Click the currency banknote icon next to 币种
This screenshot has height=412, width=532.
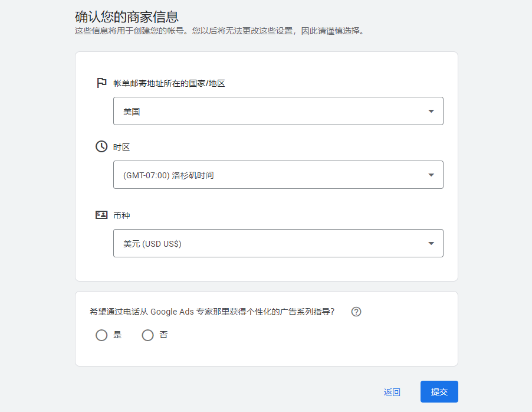(x=101, y=215)
